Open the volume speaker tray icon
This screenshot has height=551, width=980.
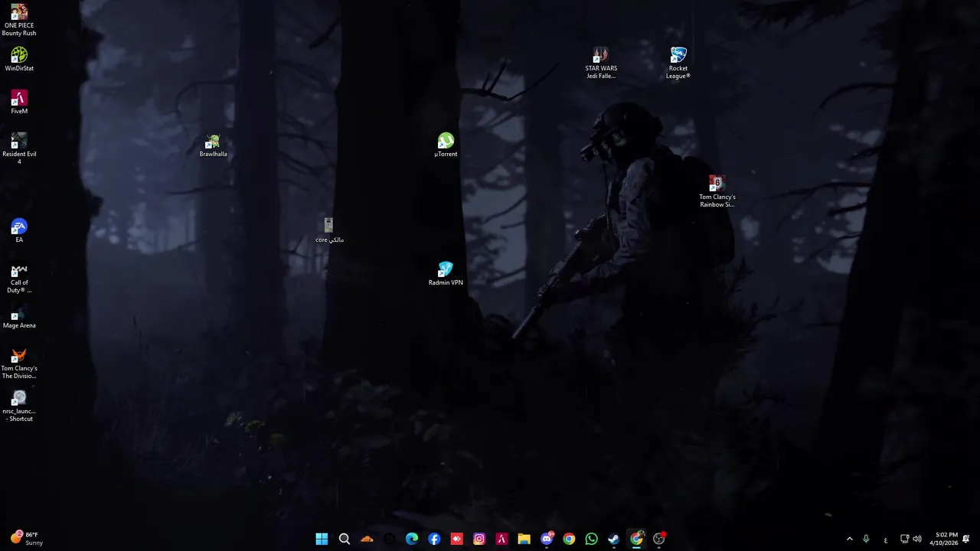(917, 539)
